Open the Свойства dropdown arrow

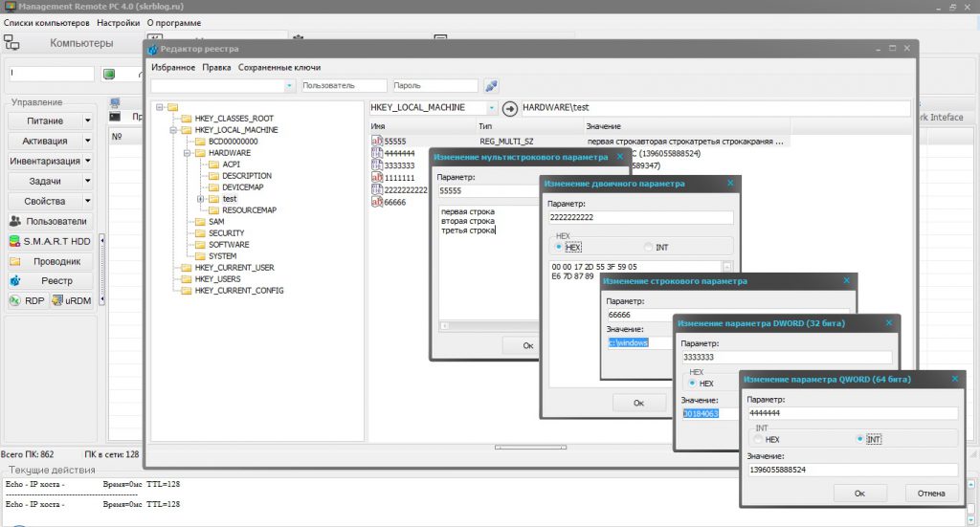(87, 201)
